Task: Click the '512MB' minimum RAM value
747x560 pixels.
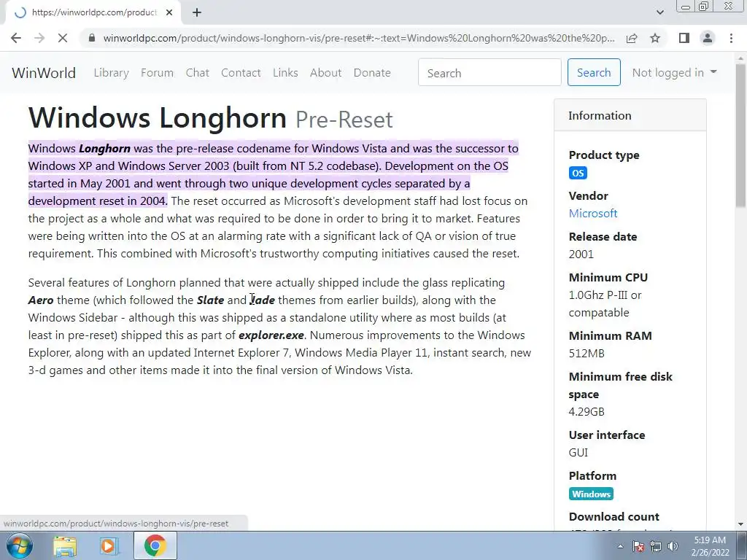Action: [x=587, y=354]
